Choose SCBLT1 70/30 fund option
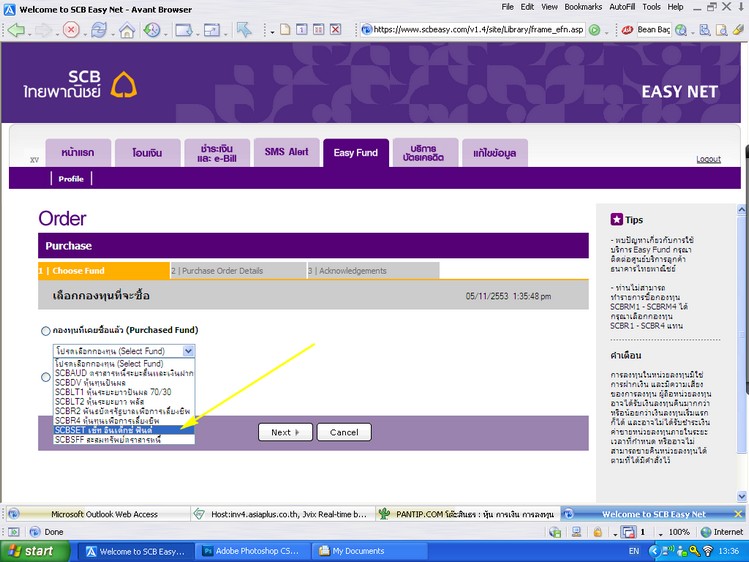 pyautogui.click(x=124, y=392)
